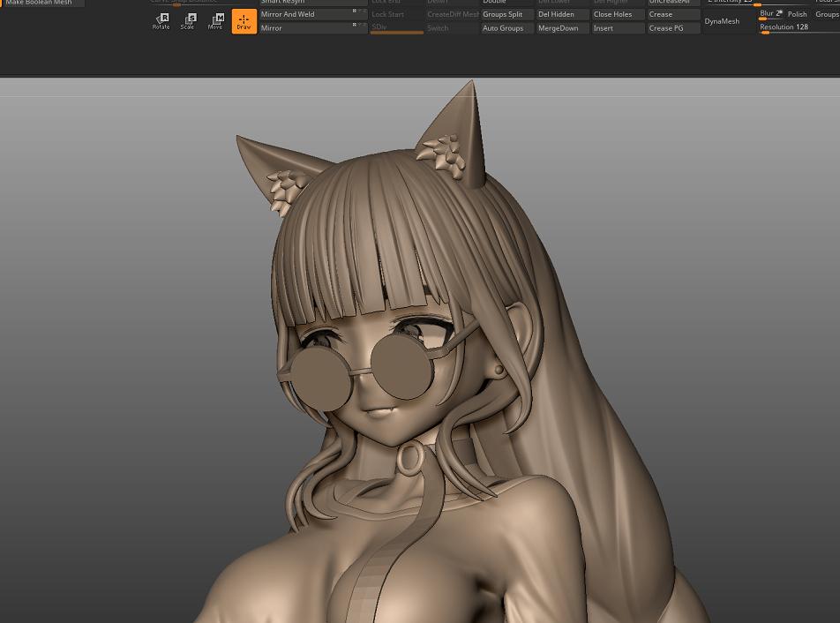Click MergeDown to merge subtools

pyautogui.click(x=562, y=28)
